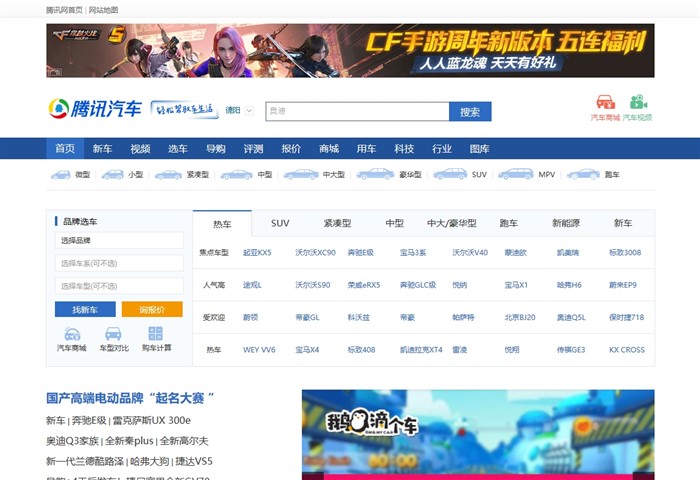The image size is (700, 480).
Task: Open the 选择车系(可不选) dropdown
Action: pyautogui.click(x=119, y=263)
